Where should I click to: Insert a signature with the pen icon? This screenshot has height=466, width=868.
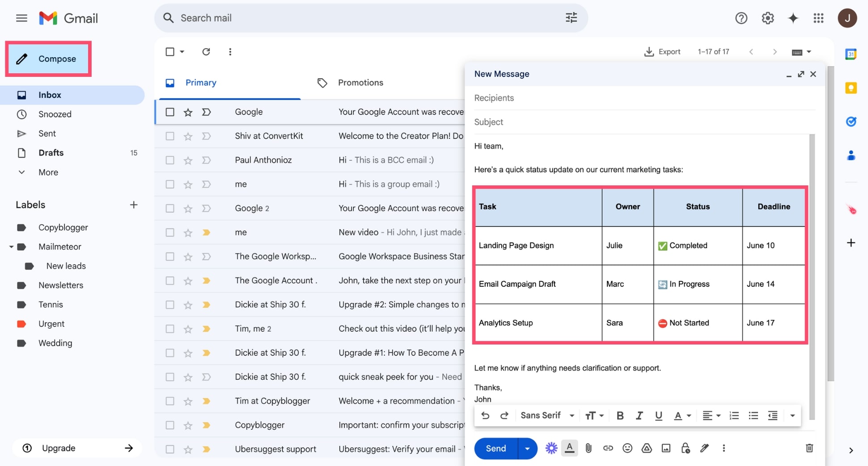[x=704, y=448]
